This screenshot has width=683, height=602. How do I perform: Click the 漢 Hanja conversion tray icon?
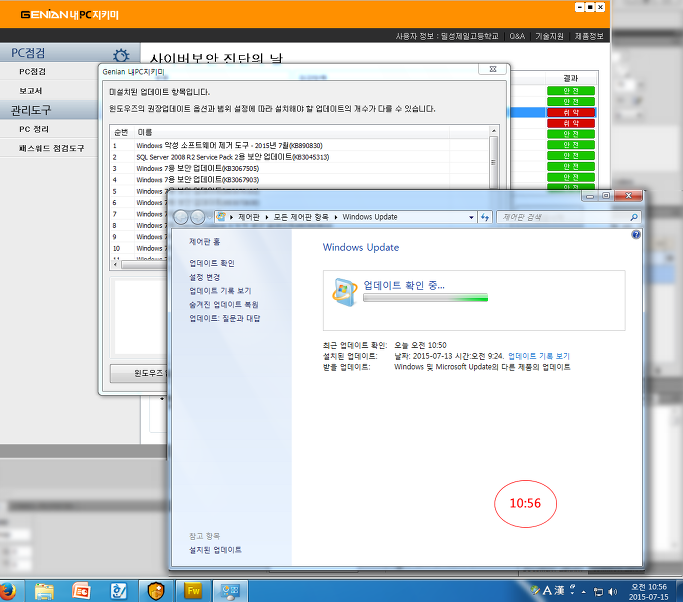(559, 591)
